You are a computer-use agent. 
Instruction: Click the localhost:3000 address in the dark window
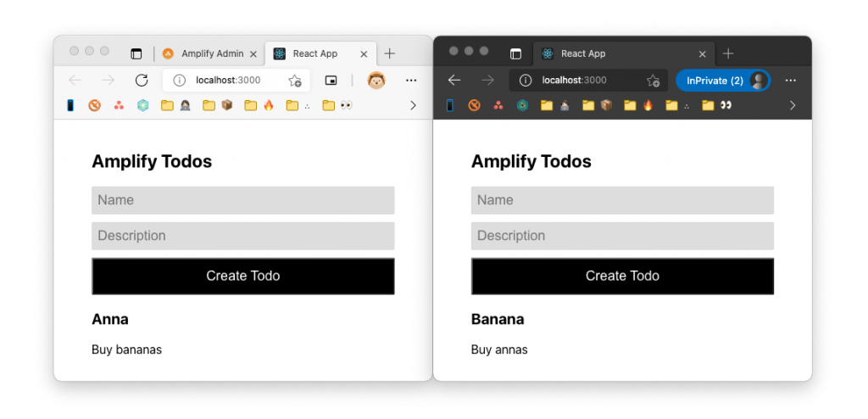pos(574,81)
